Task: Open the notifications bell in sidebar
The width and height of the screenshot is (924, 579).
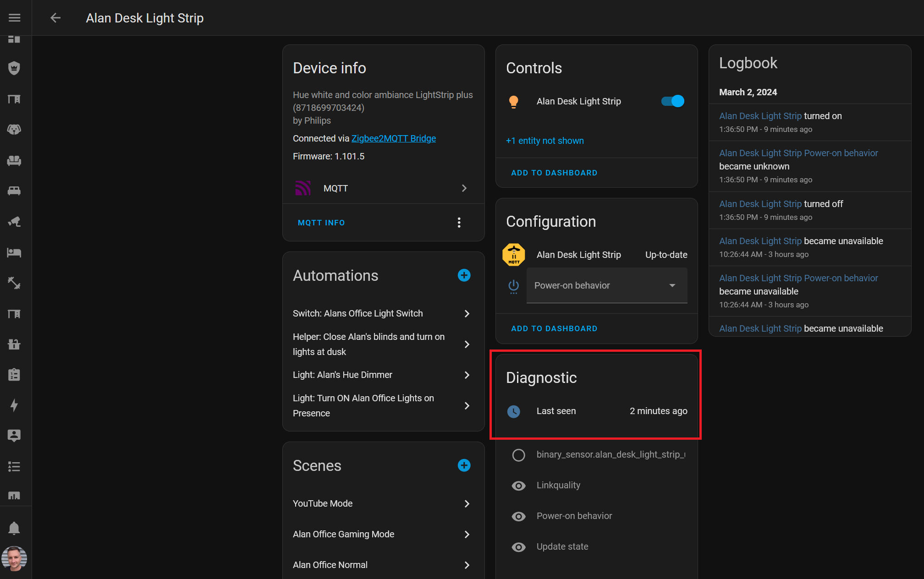Action: coord(14,528)
